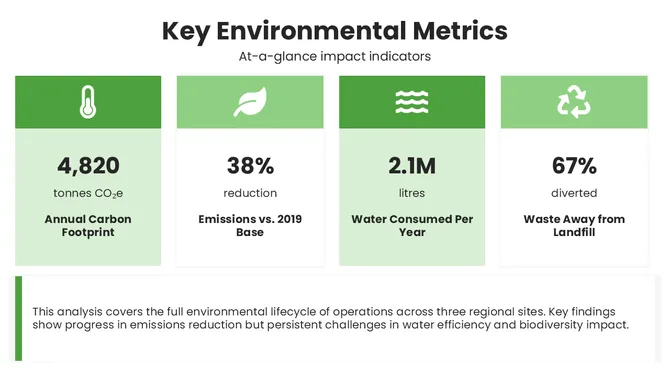Click the thermometer icon on the carbon card
The image size is (670, 376).
pos(88,102)
